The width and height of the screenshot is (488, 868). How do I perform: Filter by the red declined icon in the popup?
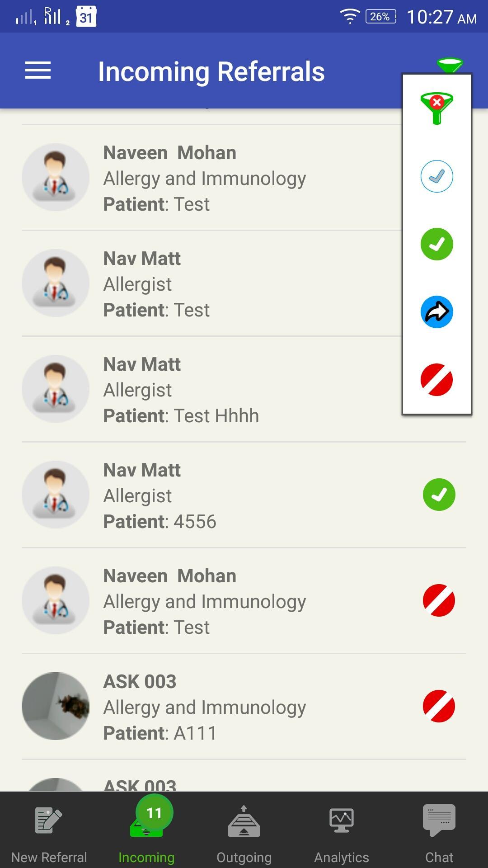tap(436, 380)
